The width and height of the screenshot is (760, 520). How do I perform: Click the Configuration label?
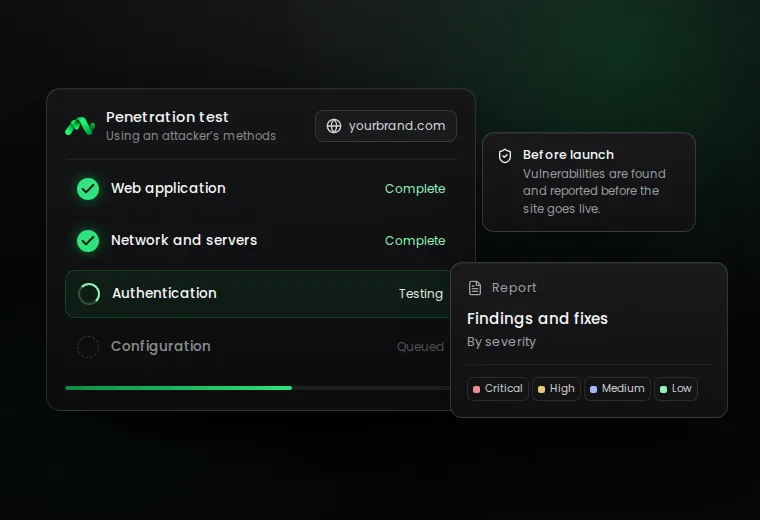coord(161,347)
